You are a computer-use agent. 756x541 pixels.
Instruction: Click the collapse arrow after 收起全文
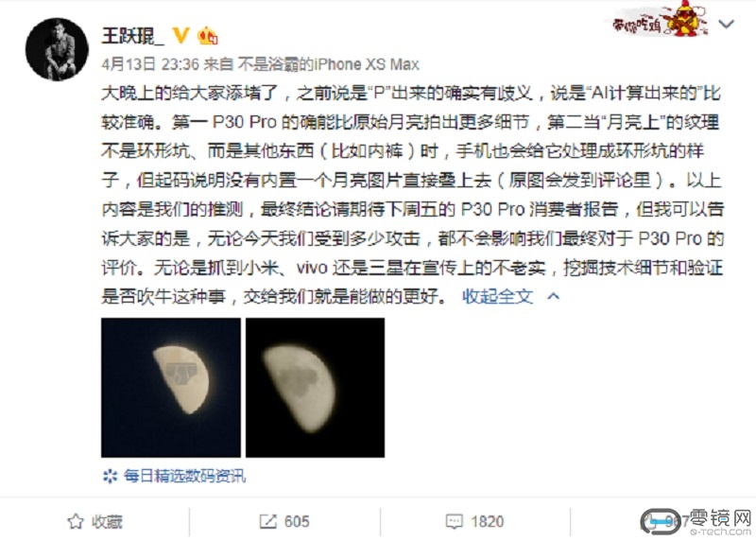pos(554,296)
